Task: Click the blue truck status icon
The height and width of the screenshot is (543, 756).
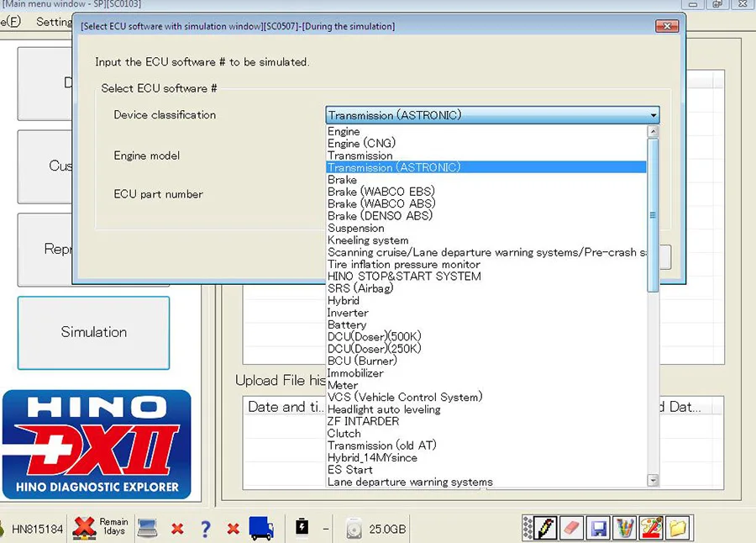Action: tap(261, 528)
